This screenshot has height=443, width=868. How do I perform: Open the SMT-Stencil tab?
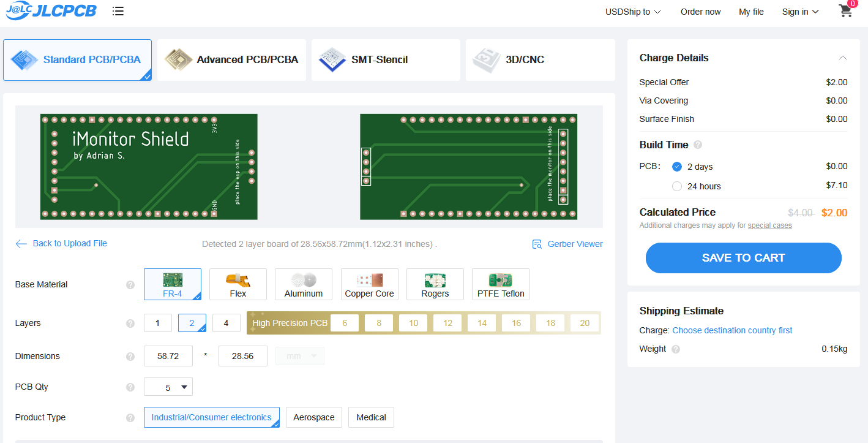pos(386,60)
